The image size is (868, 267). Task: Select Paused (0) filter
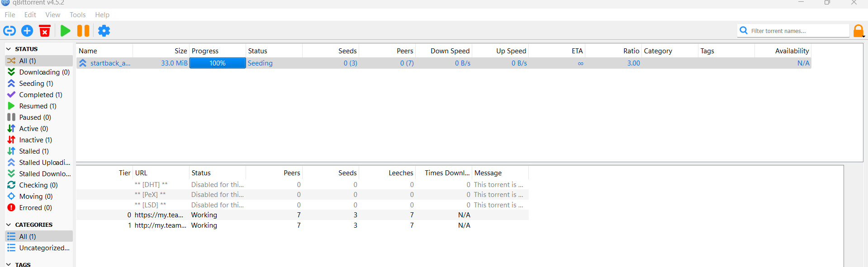(39, 117)
